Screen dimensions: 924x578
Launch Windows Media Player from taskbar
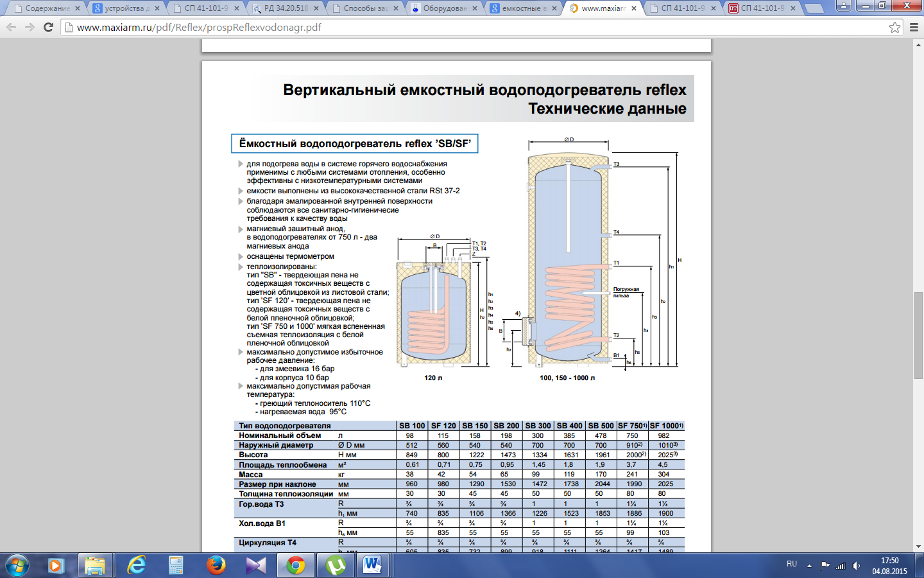56,566
